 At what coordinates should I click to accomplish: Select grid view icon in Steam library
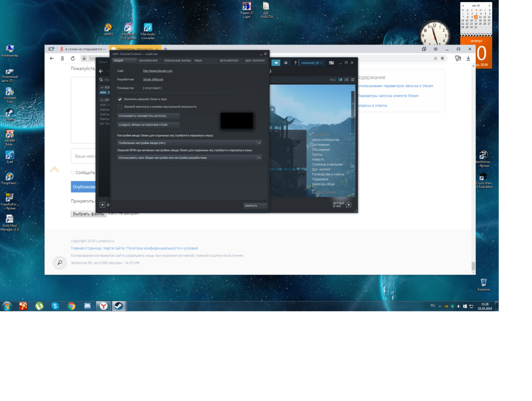[353, 80]
